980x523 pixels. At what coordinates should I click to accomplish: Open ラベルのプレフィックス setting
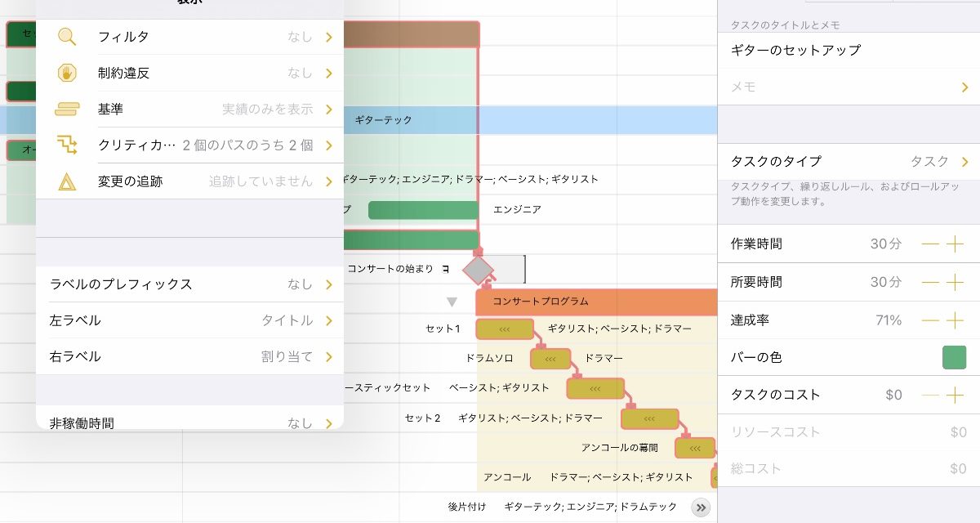[189, 284]
